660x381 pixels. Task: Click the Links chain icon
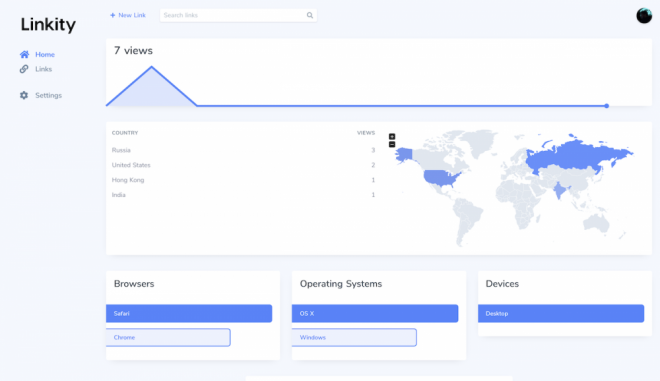pyautogui.click(x=24, y=69)
